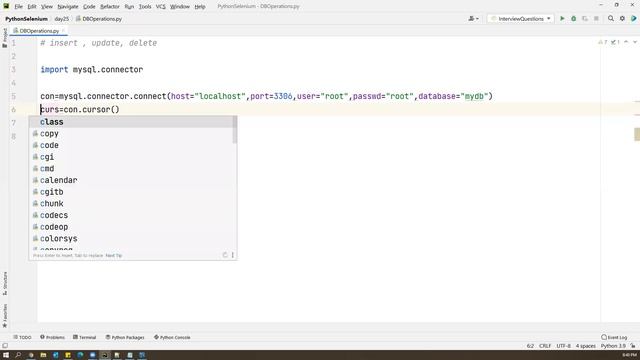Click the PythonSelenium breadcrumb
This screenshot has width=640, height=360.
click(x=27, y=19)
